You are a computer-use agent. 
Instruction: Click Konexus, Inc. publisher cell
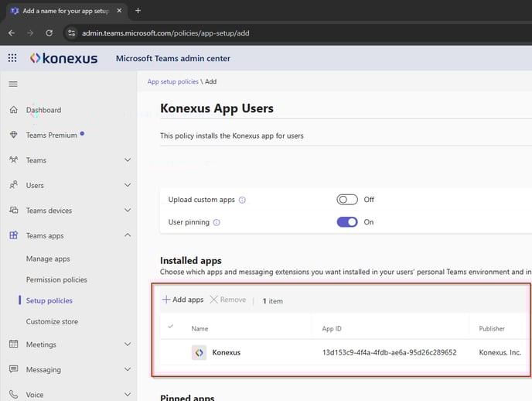(x=500, y=352)
